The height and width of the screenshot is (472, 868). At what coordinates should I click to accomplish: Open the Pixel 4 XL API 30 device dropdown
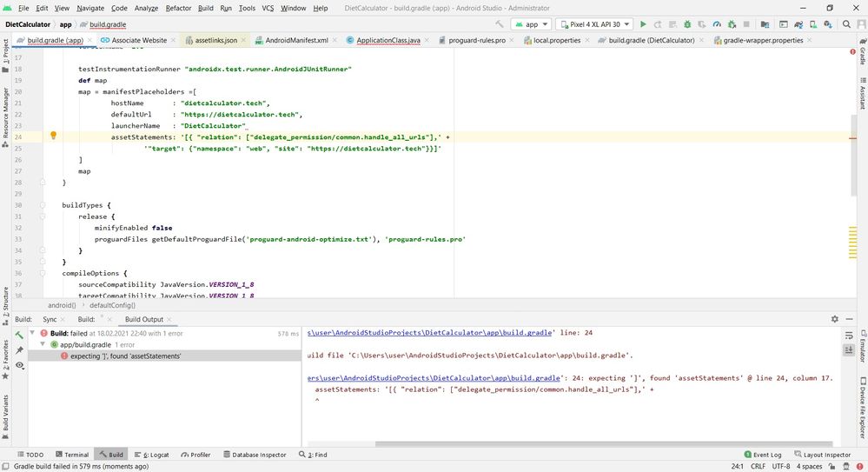tap(595, 24)
